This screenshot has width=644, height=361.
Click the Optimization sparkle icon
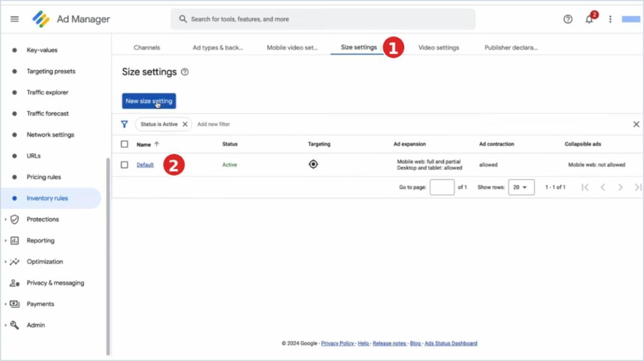click(15, 262)
